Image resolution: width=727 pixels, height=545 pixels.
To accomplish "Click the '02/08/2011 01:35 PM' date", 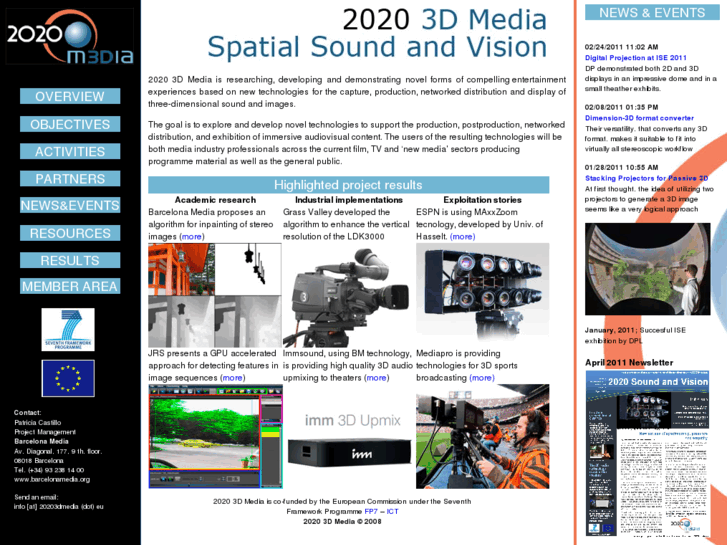I will click(x=621, y=107).
